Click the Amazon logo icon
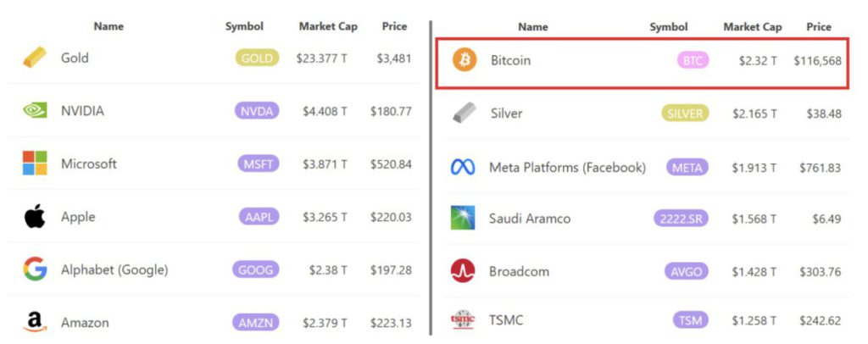 [35, 322]
